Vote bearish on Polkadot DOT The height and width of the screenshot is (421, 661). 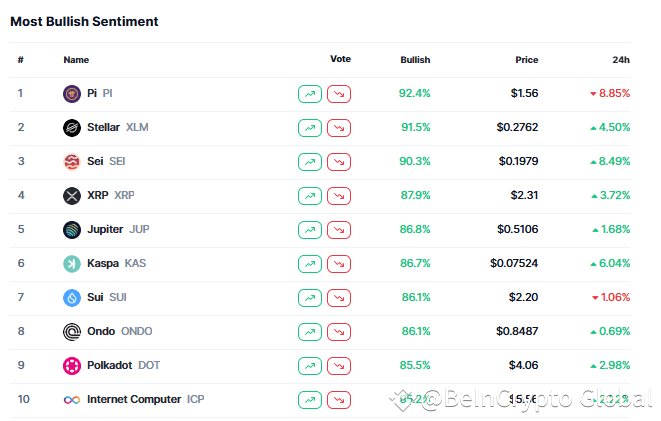point(339,366)
